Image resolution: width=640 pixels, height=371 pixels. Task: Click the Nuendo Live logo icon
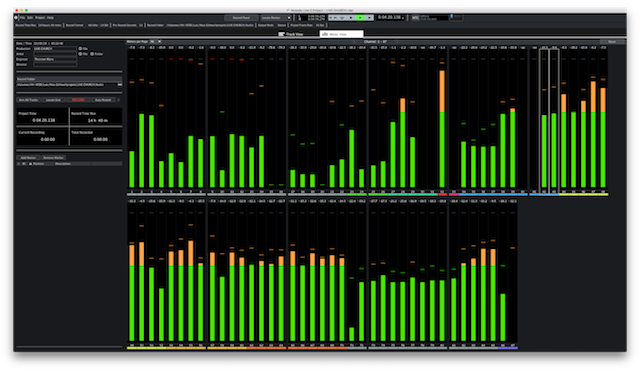[x=16, y=18]
